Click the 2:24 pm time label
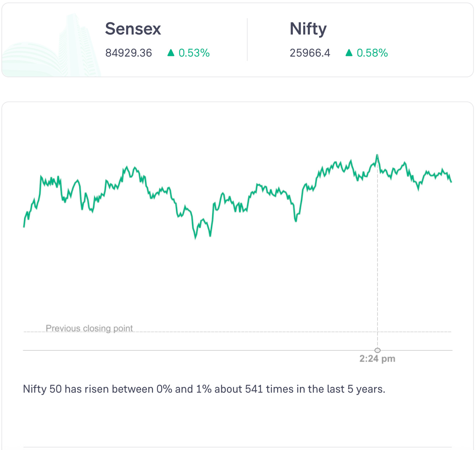This screenshot has width=476, height=450. coord(377,359)
